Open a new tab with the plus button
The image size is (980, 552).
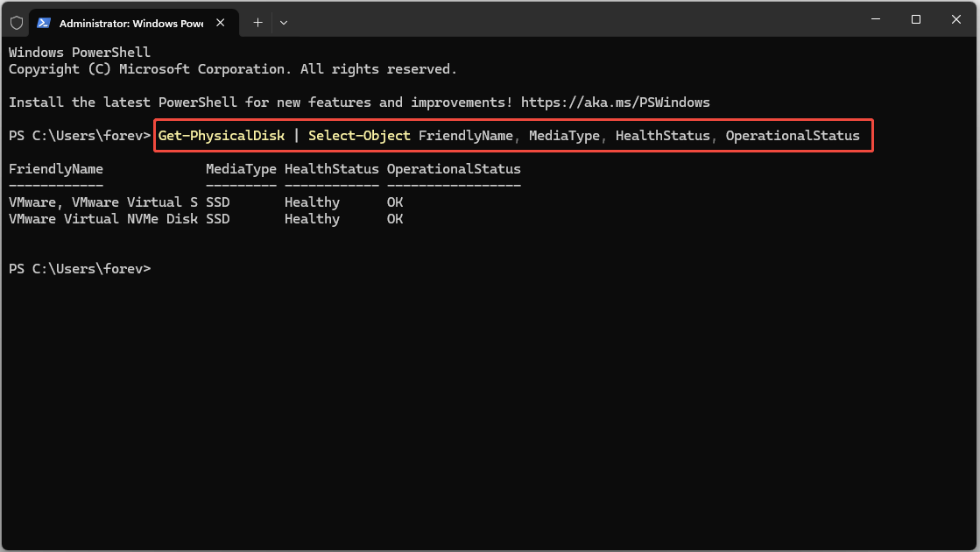point(257,23)
